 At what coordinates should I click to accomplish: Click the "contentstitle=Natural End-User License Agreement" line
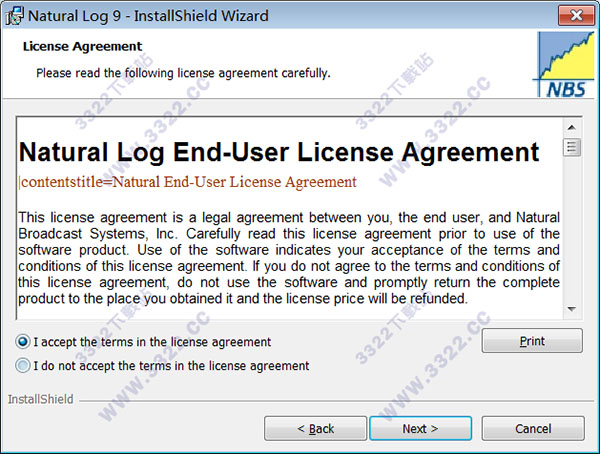188,182
